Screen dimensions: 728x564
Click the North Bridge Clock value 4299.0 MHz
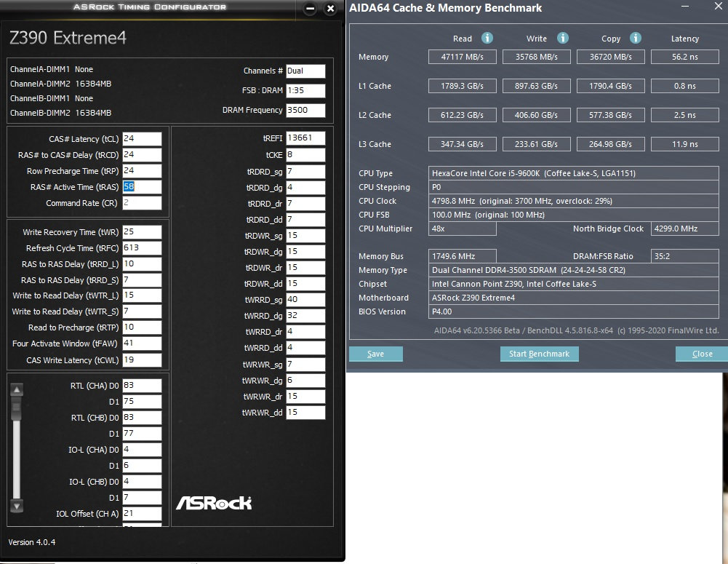pyautogui.click(x=685, y=229)
